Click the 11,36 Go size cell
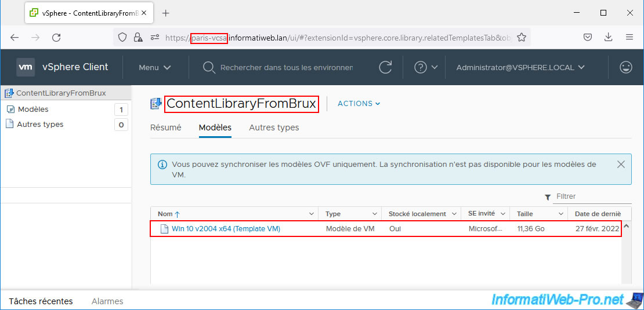Screen dimensions: 644x310 (x=531, y=229)
